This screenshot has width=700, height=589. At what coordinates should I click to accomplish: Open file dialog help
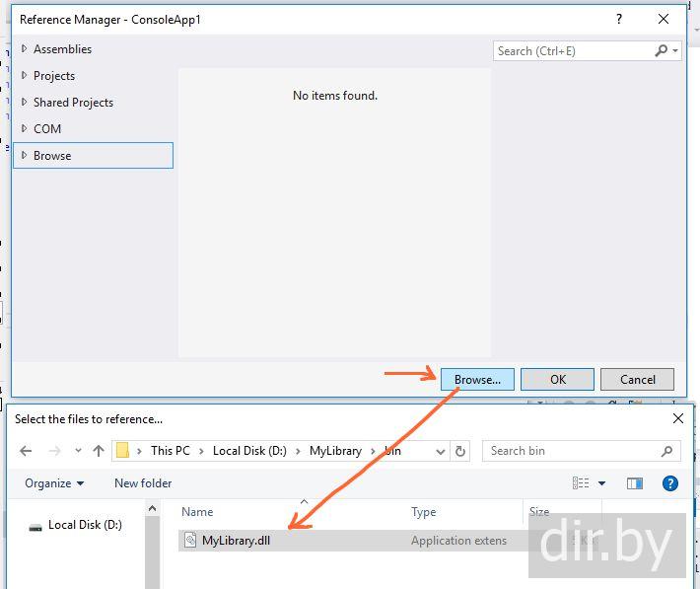tap(670, 483)
